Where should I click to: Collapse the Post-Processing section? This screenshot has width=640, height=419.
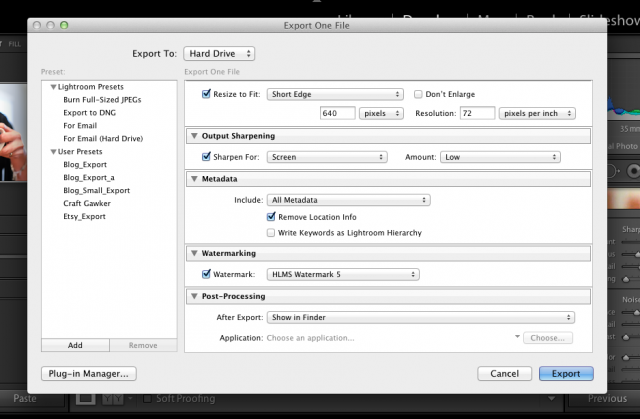(194, 296)
